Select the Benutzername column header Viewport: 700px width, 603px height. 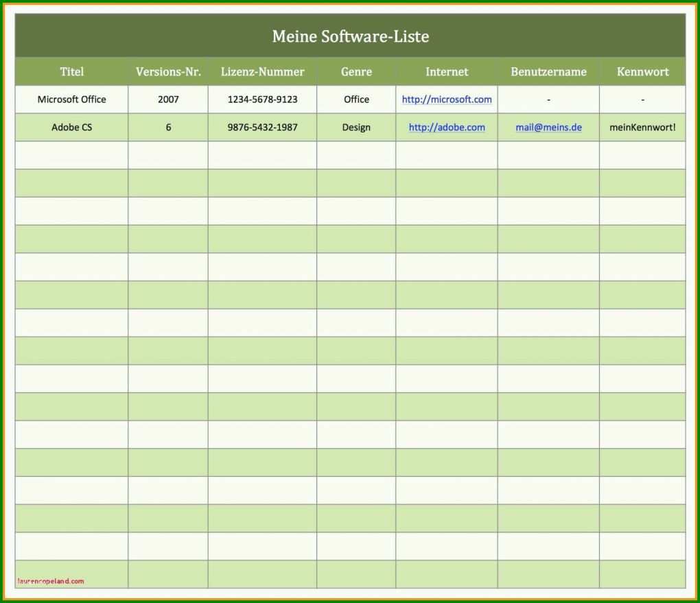point(548,71)
